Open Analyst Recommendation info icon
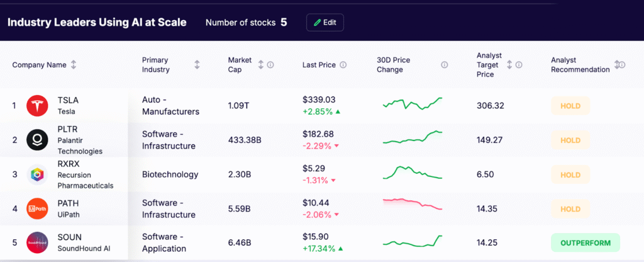Screen dimensions: 644x262 (x=622, y=65)
